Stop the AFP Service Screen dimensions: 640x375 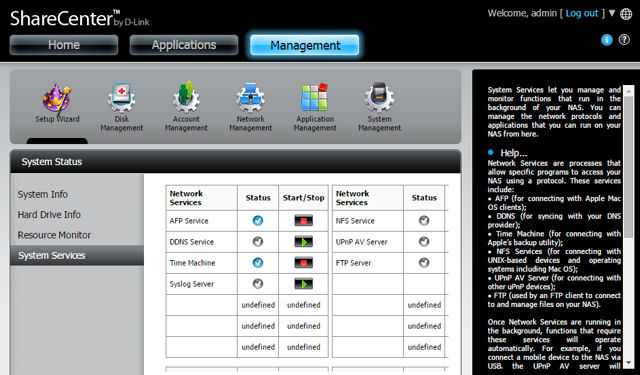304,221
